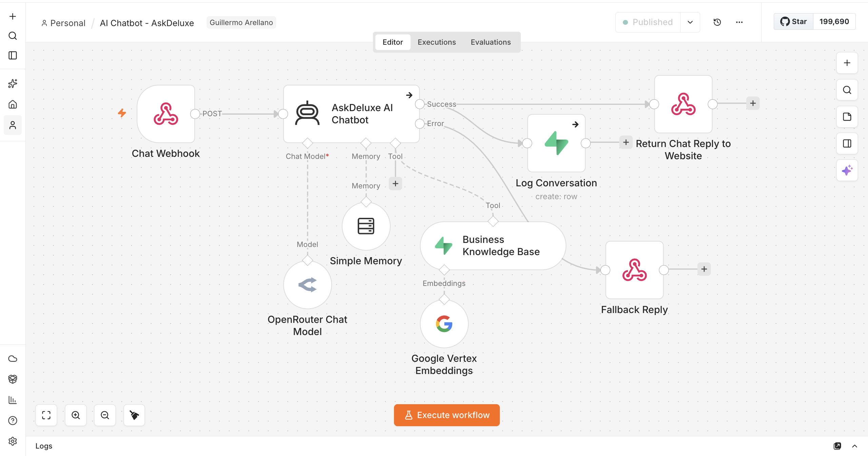Switch to the Evaluations tab

pyautogui.click(x=491, y=42)
